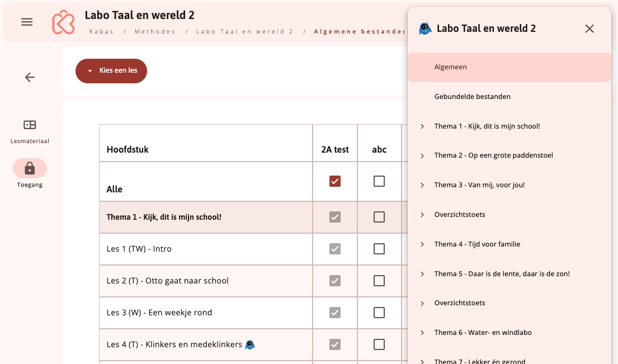Check abc for the Thema 1 row

pos(379,217)
